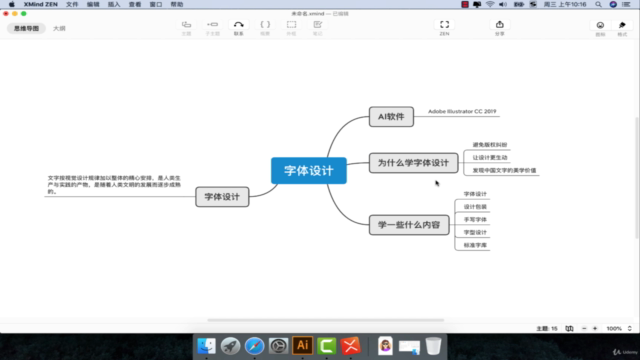The image size is (640, 360).
Task: Click the horizontal scrollbar below the canvas
Action: click(325, 320)
